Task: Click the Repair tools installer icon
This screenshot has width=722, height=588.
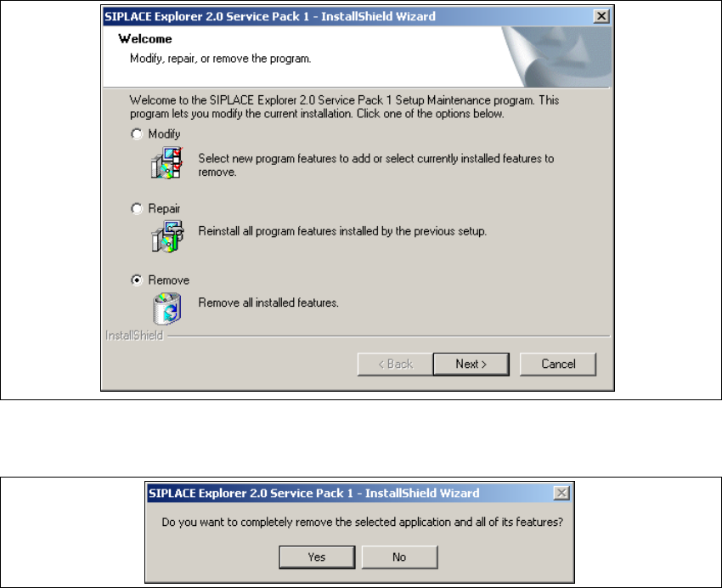Action: coord(167,236)
